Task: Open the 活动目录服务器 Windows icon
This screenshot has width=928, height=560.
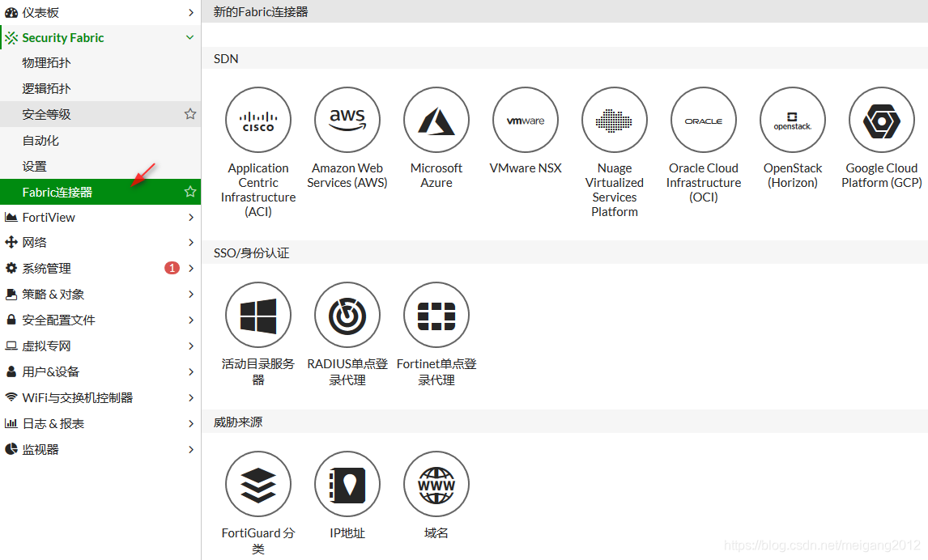Action: click(258, 315)
